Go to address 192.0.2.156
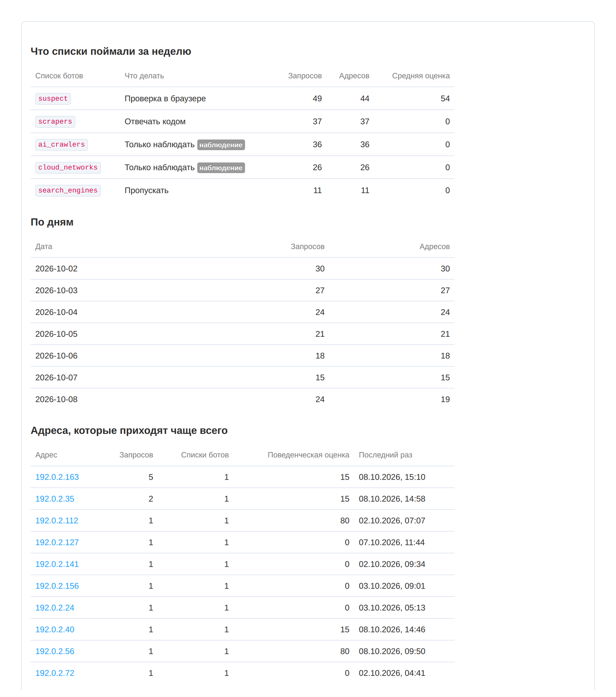This screenshot has width=616, height=697. click(57, 586)
